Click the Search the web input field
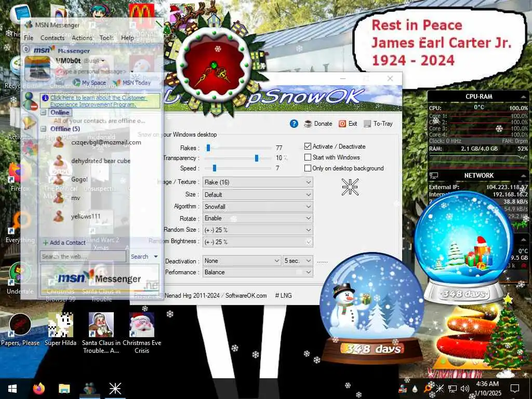The image size is (532, 399). click(x=83, y=257)
